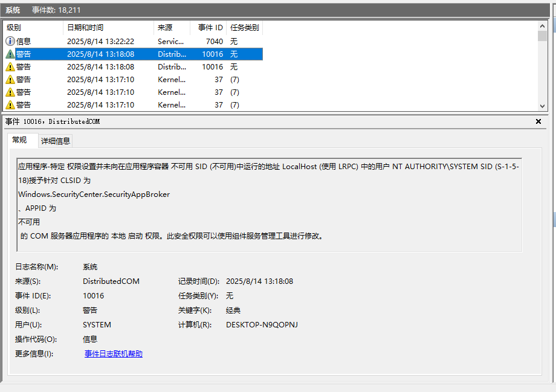556x392 pixels.
Task: Click the 事件 ID(E) value 10016
Action: click(x=93, y=296)
